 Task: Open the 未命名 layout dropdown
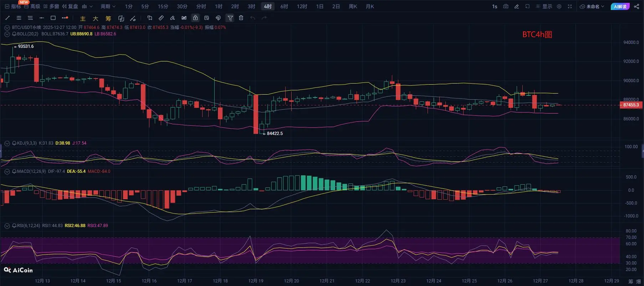coord(592,6)
